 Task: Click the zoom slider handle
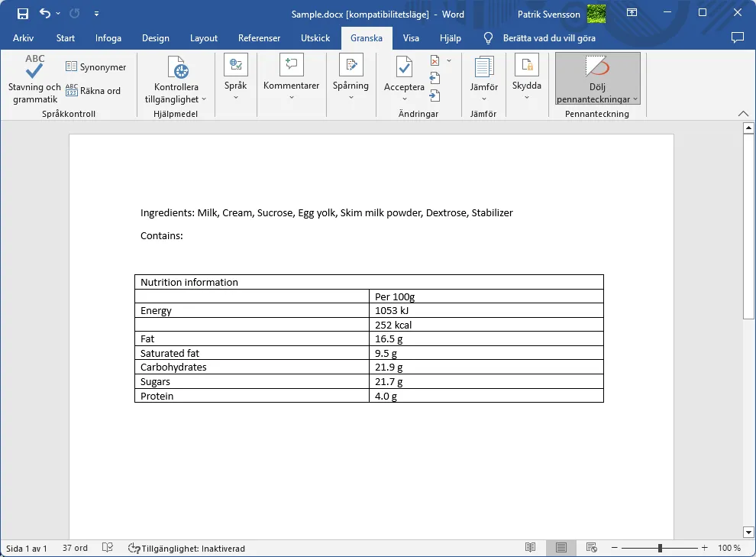tap(660, 548)
